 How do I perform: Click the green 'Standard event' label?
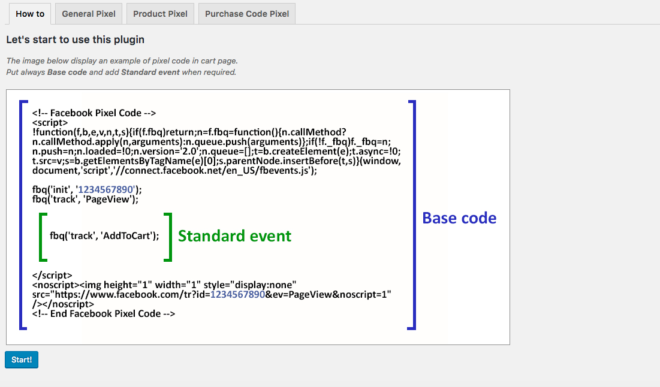pos(234,236)
